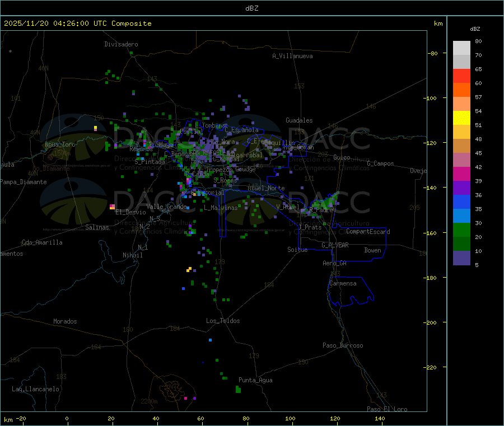
Task: Click the Cda_Amarilla label
Action: click(x=42, y=242)
